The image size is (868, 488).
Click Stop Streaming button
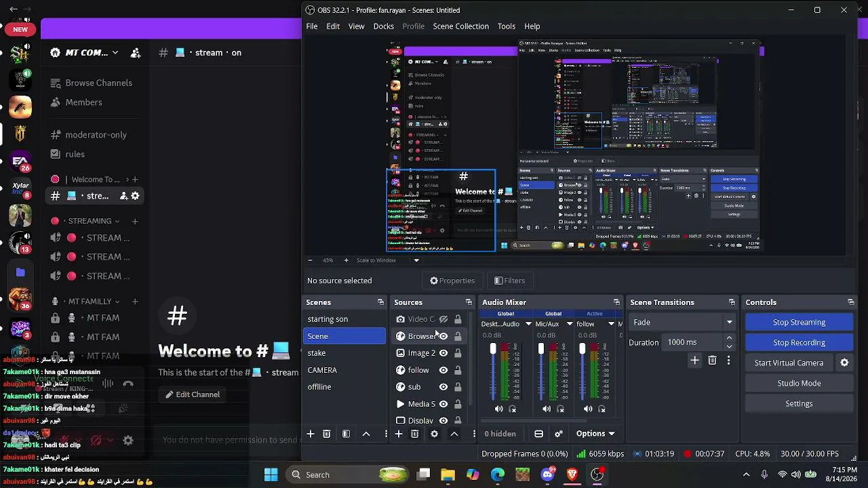pos(799,323)
